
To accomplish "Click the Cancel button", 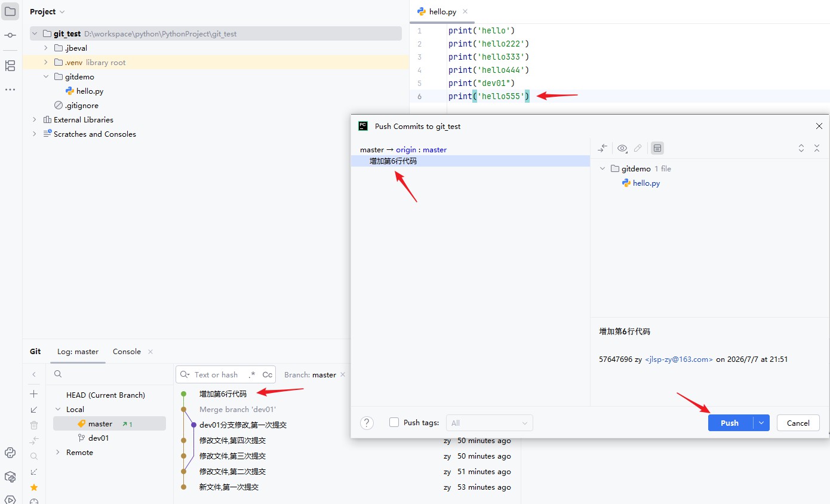I will pyautogui.click(x=798, y=423).
